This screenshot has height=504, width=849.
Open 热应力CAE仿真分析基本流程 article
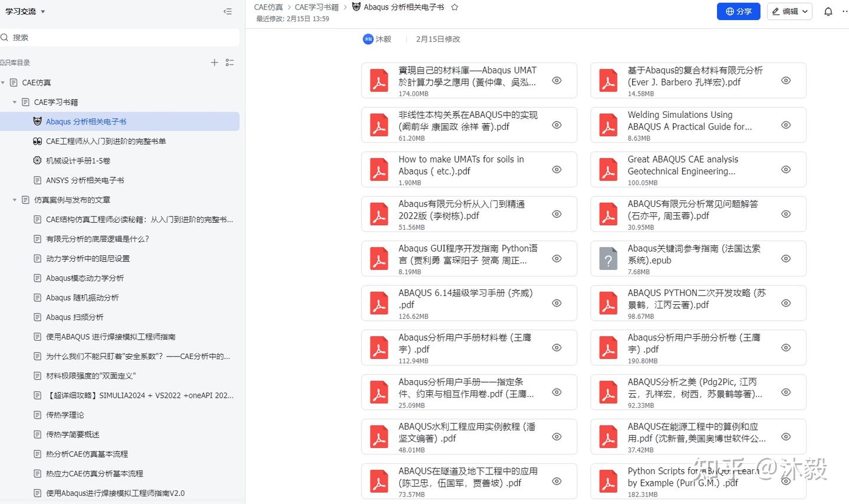point(95,473)
